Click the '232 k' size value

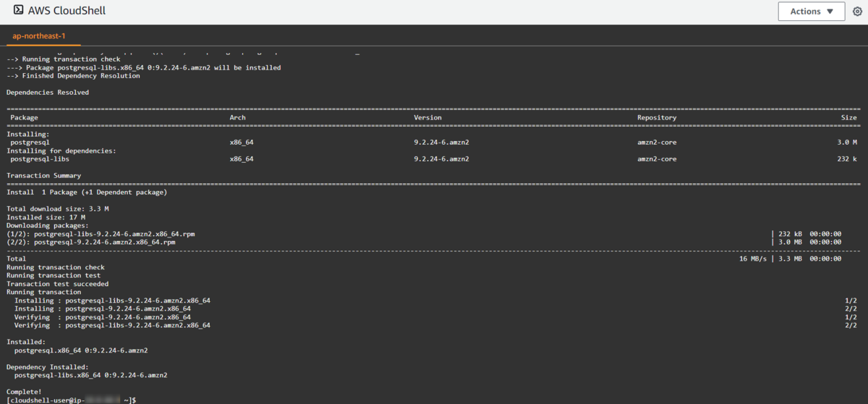[846, 159]
